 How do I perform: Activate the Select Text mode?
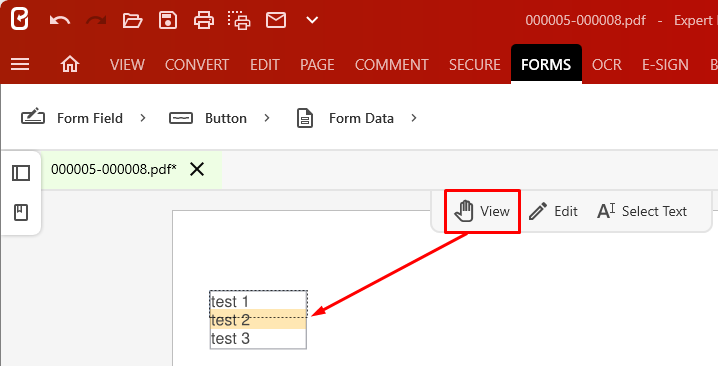pyautogui.click(x=642, y=211)
